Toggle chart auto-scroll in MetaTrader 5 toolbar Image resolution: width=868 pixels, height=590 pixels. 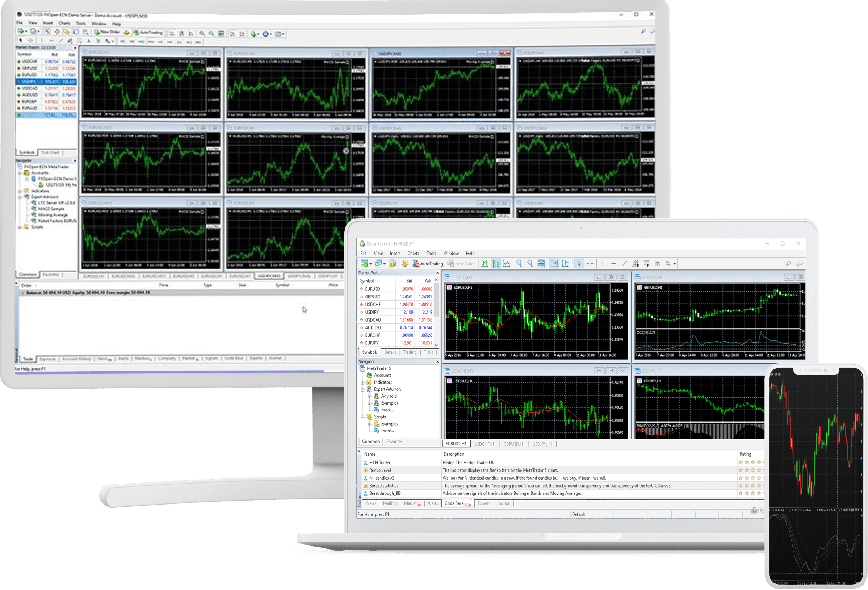pos(554,264)
